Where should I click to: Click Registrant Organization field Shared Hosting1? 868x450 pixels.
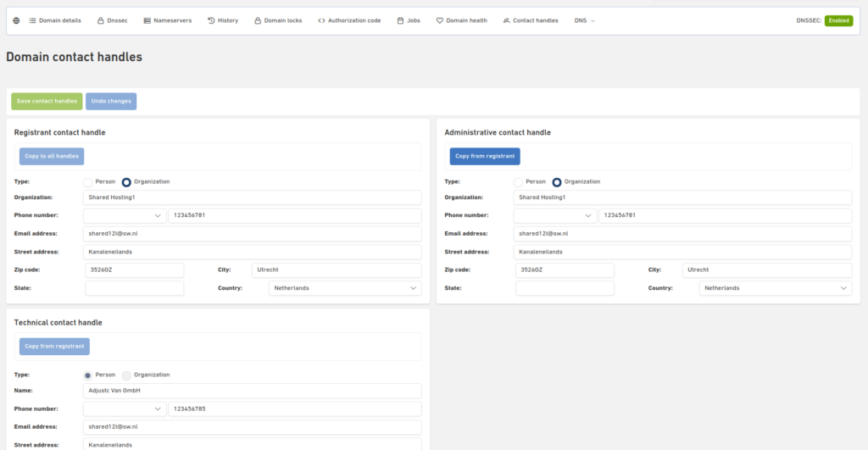(x=253, y=197)
